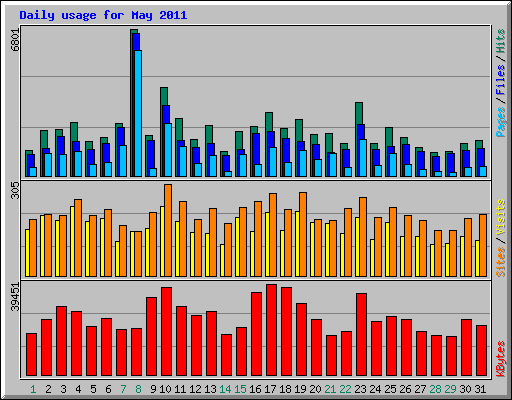512x400 pixels.
Task: Click the Files legend label
Action: (501, 80)
